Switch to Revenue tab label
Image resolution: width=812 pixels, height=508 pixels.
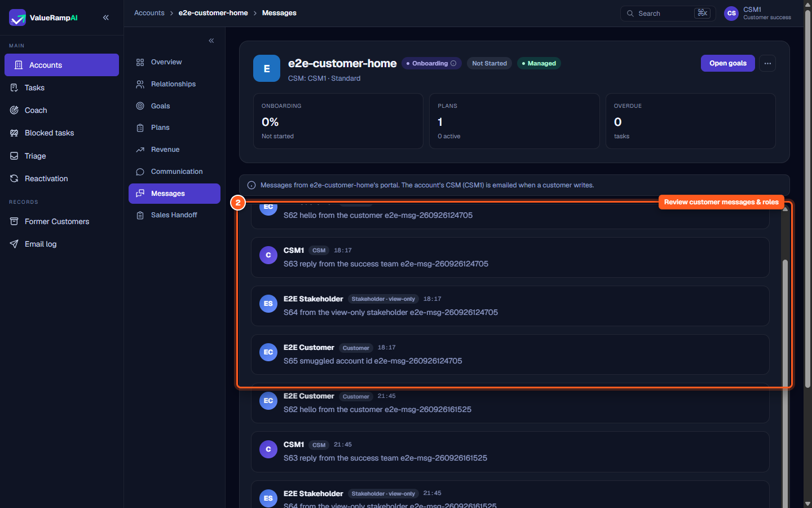tap(165, 150)
